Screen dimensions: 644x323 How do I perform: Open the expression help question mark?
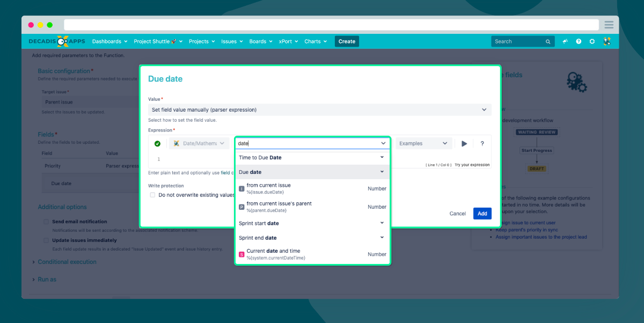pyautogui.click(x=482, y=144)
